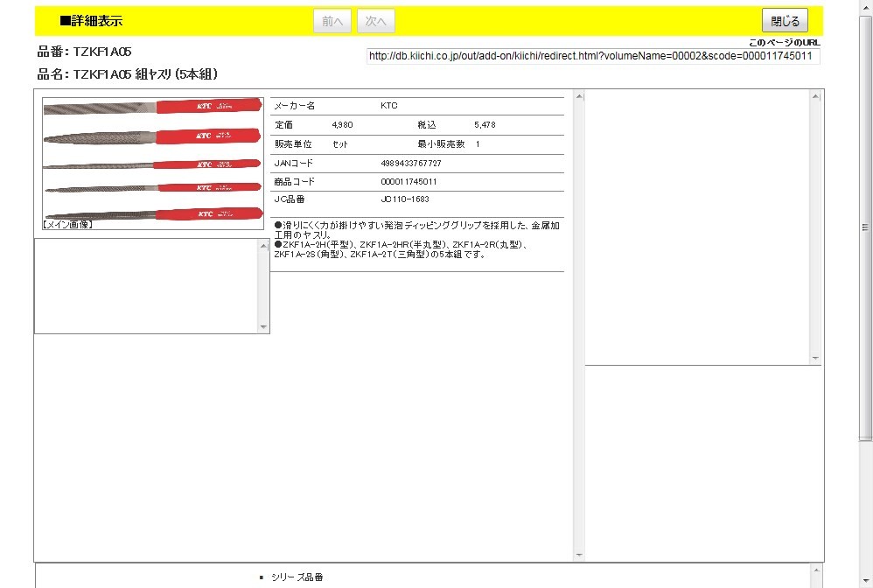The width and height of the screenshot is (873, 588).
Task: Click the 販売単位 label
Action: point(293,143)
